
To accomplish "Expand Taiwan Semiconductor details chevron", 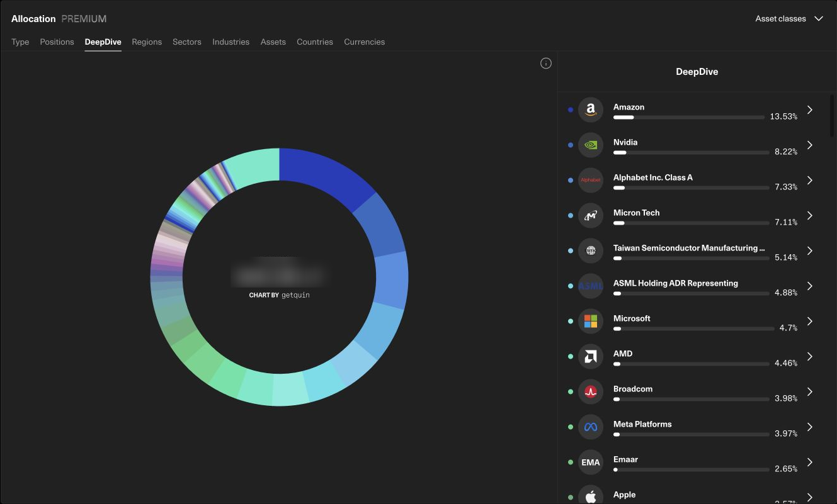I will click(810, 251).
